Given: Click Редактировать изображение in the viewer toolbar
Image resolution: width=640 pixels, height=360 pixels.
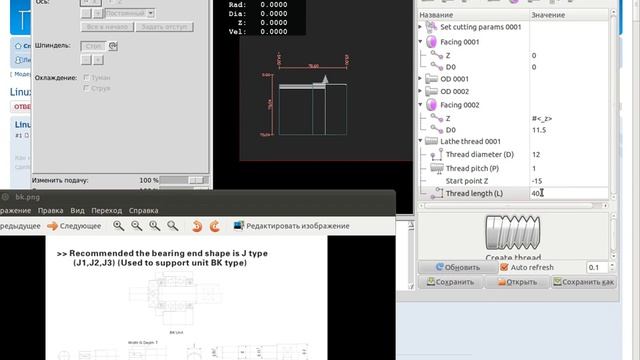Looking at the screenshot, I should [x=292, y=226].
